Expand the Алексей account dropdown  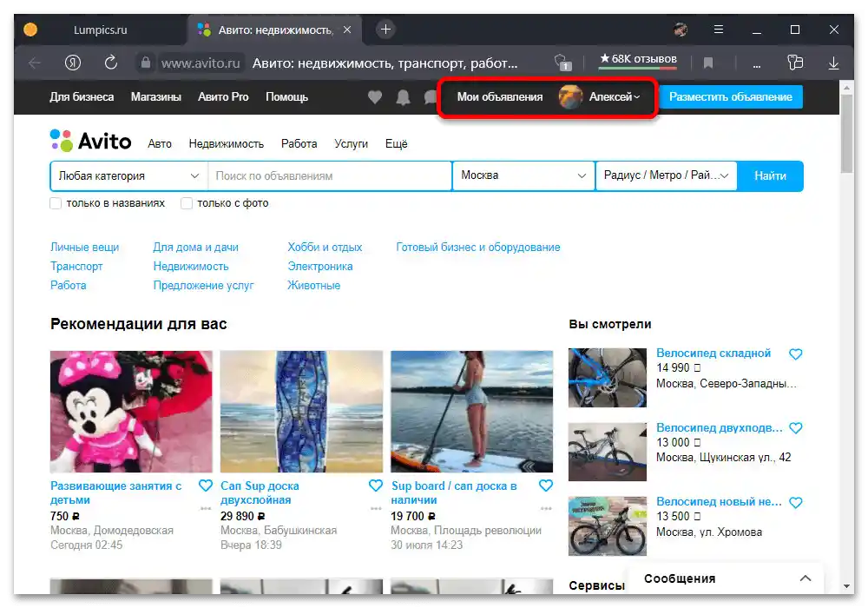click(x=615, y=97)
